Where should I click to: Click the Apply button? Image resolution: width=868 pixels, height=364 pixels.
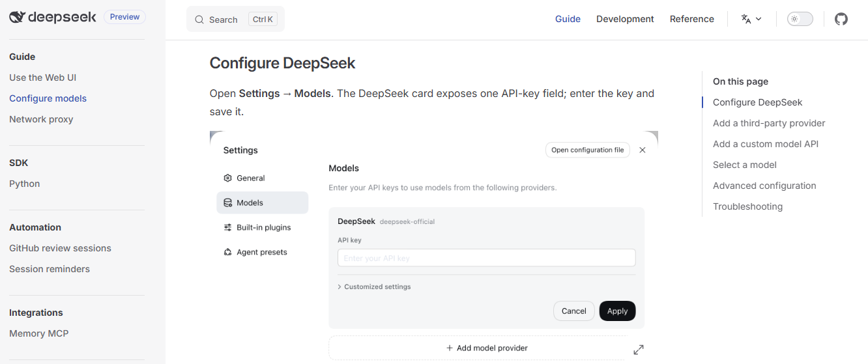[x=617, y=311]
